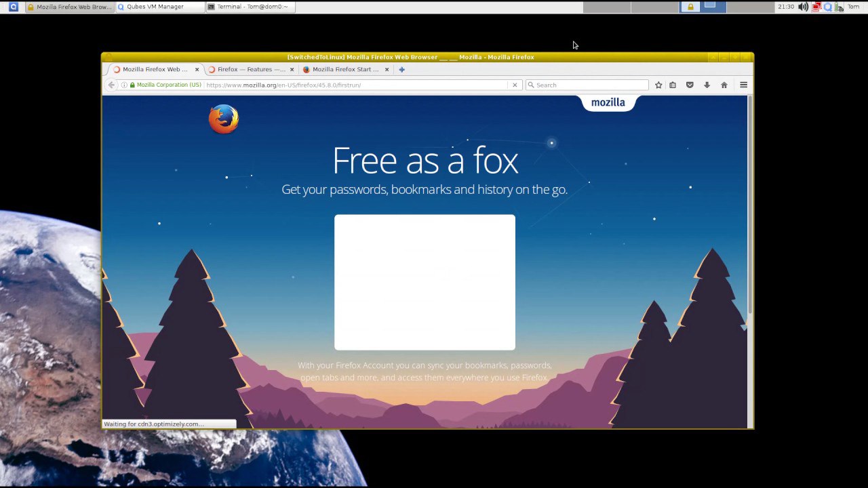Screen dimensions: 868x488
Task: Open the Qubes application menu icon
Action: [x=13, y=7]
